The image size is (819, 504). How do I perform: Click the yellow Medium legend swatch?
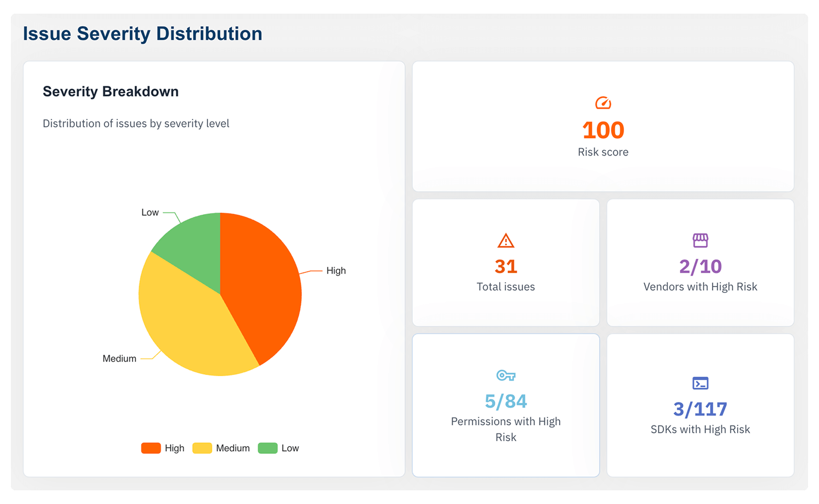202,448
